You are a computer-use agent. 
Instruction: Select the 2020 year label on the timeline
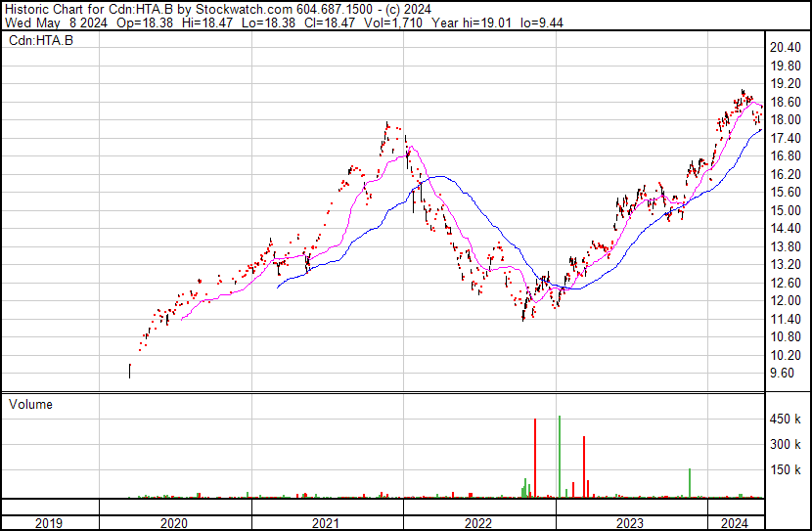tap(174, 523)
